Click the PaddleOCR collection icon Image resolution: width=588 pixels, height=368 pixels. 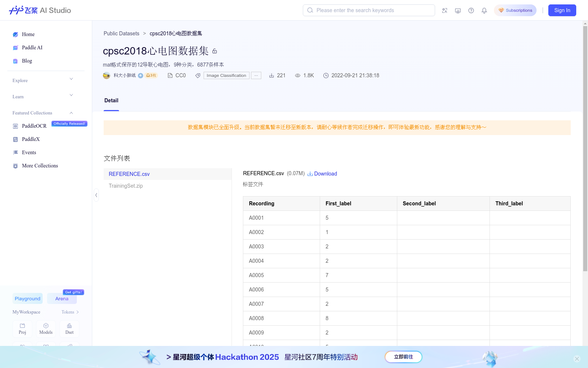tap(15, 126)
